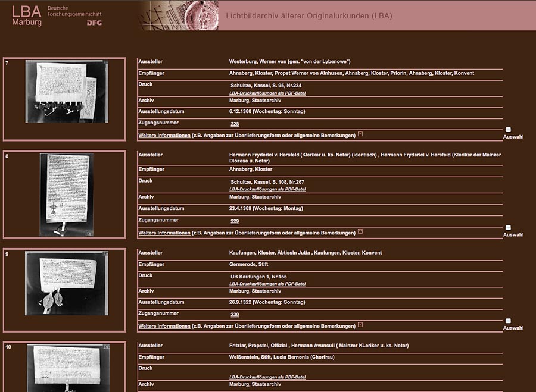Click the Auswahl label of record 9
The image size is (536, 392).
point(513,328)
